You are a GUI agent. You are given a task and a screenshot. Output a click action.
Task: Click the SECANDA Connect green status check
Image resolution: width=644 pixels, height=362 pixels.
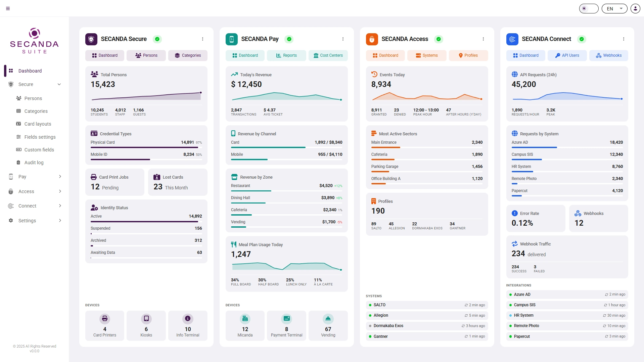pos(582,39)
